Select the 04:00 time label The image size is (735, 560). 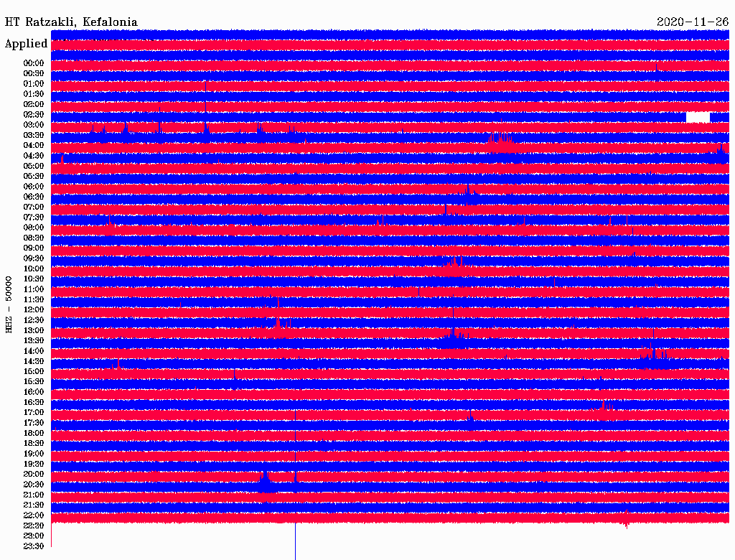coord(34,146)
